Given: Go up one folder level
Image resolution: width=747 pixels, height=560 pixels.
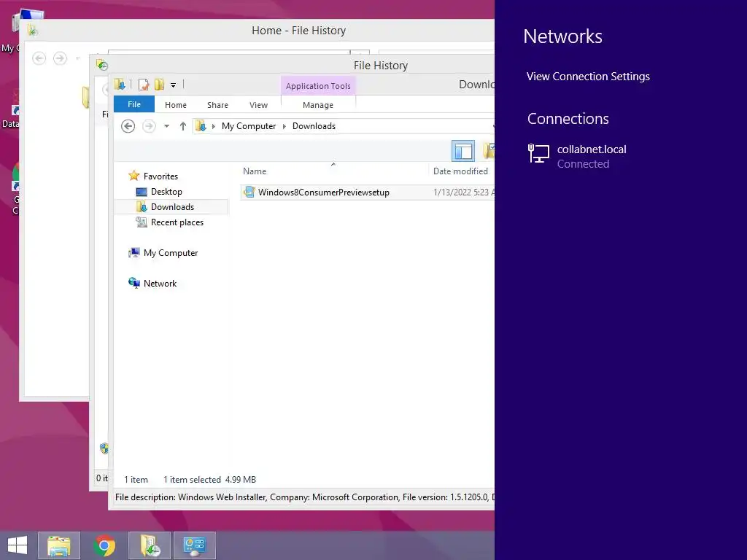Looking at the screenshot, I should [x=183, y=126].
